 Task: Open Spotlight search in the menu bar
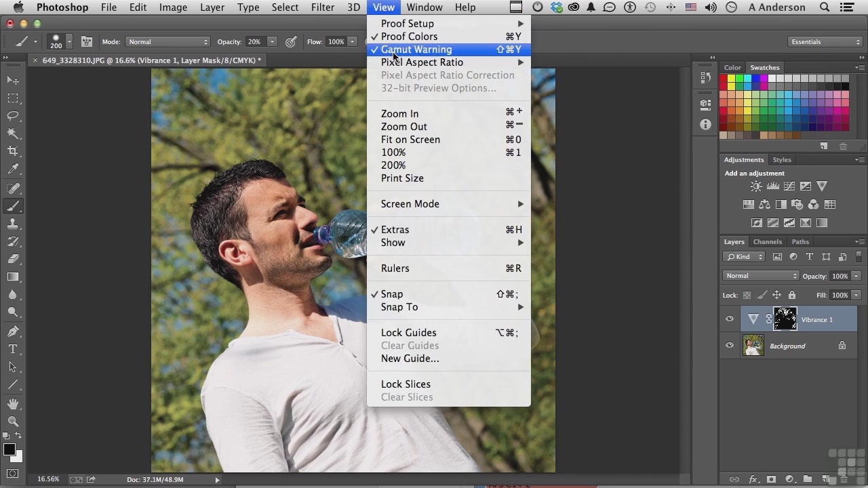pyautogui.click(x=825, y=7)
